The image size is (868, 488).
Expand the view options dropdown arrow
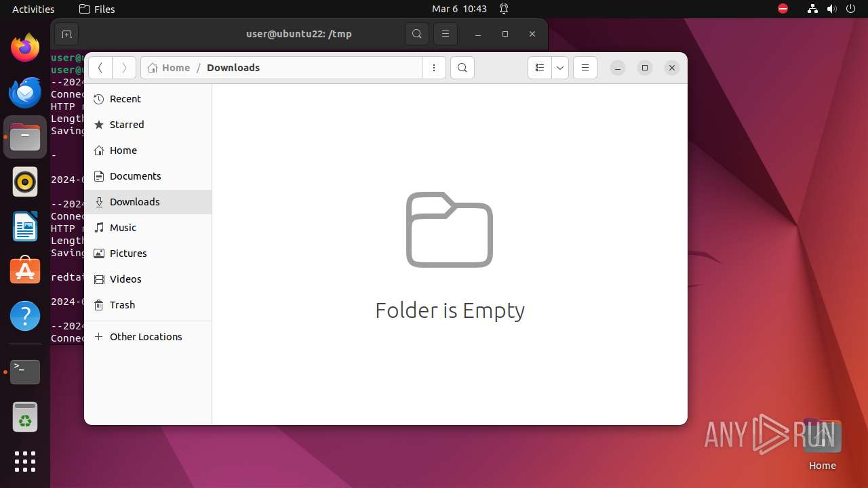pos(560,68)
